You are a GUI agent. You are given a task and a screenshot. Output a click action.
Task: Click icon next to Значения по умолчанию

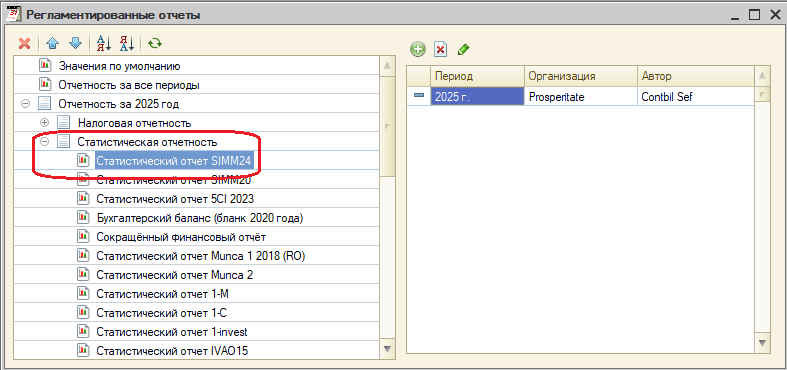click(45, 65)
